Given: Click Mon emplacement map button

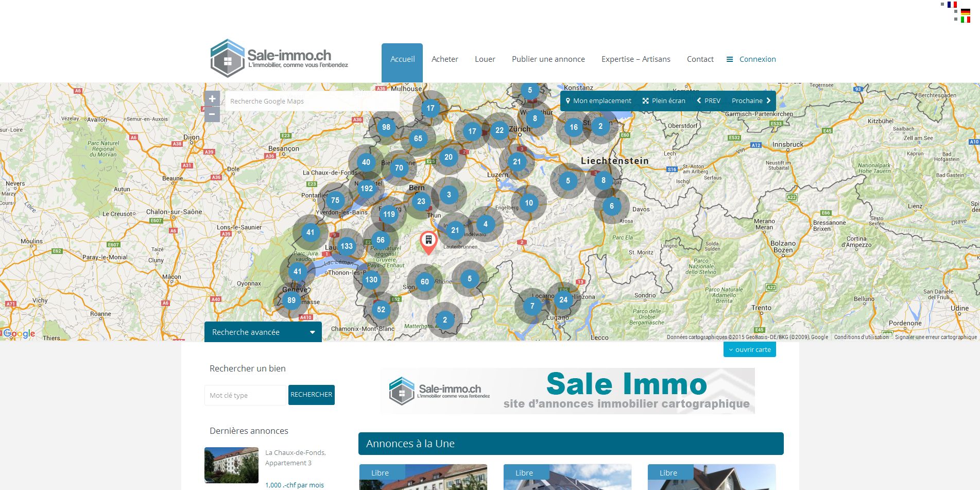Looking at the screenshot, I should click(x=598, y=101).
